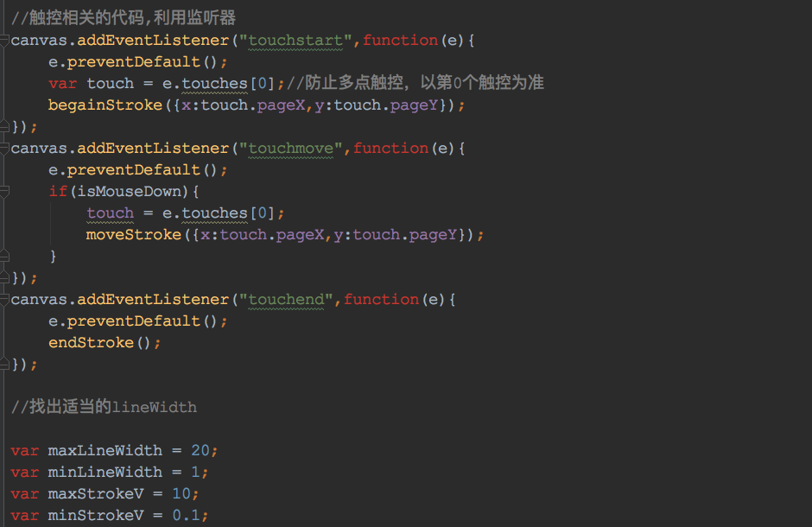The height and width of the screenshot is (527, 812).
Task: Click the value 0.1 of minStrokeV
Action: click(x=186, y=516)
